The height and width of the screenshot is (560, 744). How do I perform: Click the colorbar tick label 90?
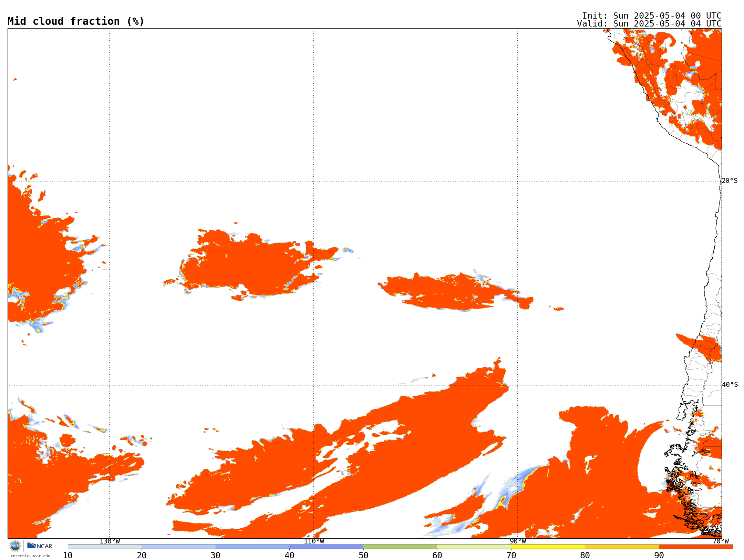click(x=659, y=556)
